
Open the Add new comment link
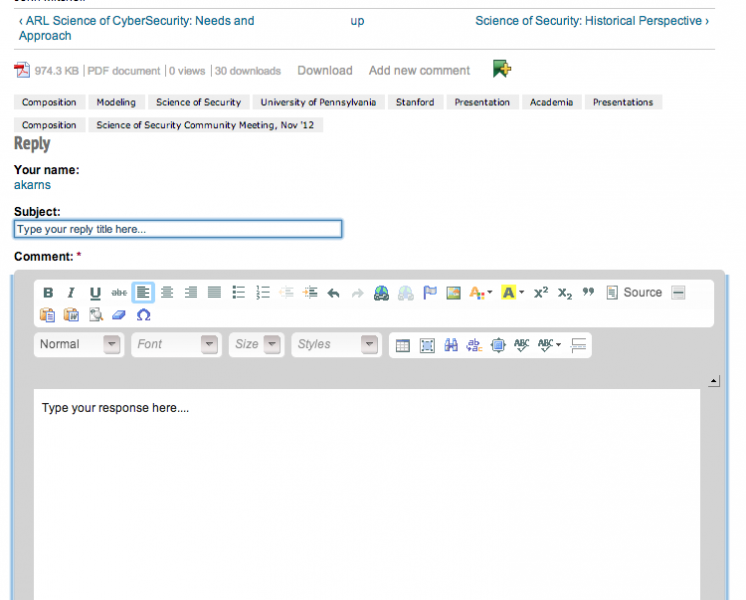pyautogui.click(x=419, y=71)
